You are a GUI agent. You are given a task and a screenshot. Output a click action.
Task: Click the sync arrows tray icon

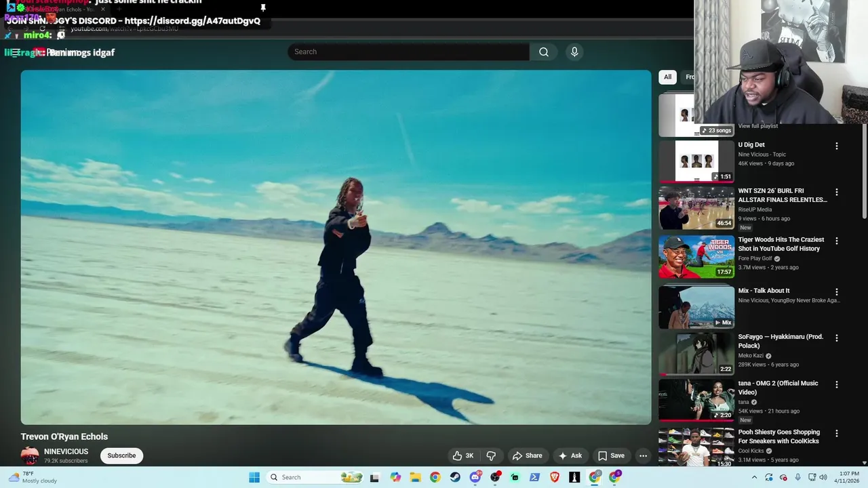[769, 477]
